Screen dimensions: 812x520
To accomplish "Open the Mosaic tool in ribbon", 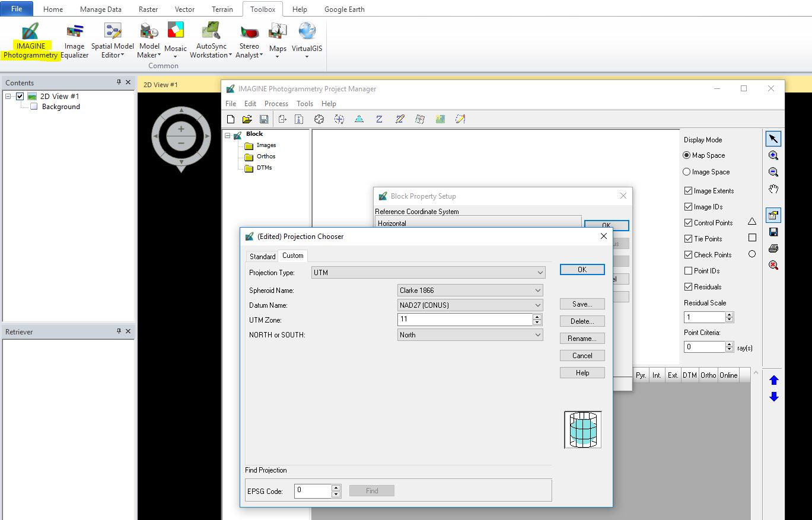I will 176,30.
